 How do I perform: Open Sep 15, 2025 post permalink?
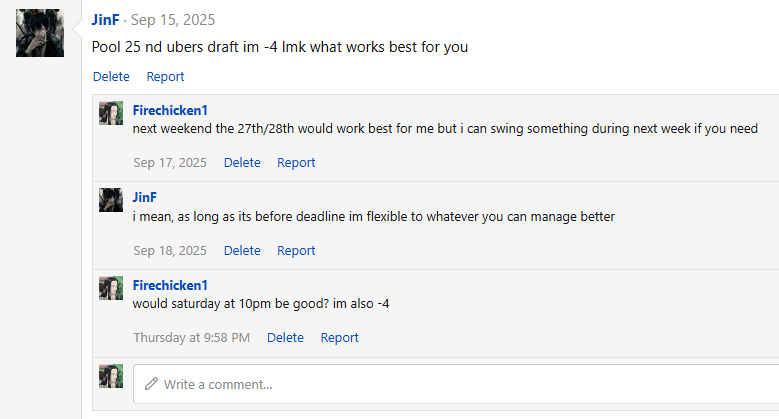tap(173, 20)
